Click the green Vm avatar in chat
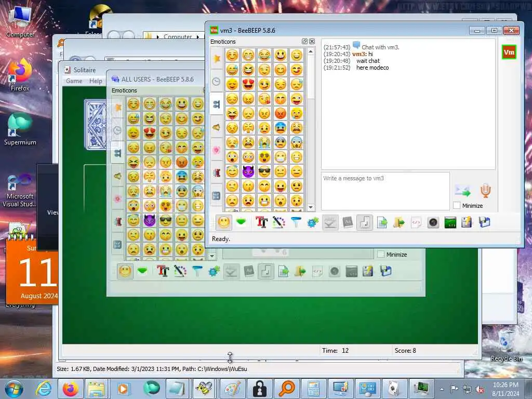Image resolution: width=532 pixels, height=399 pixels. [x=509, y=52]
